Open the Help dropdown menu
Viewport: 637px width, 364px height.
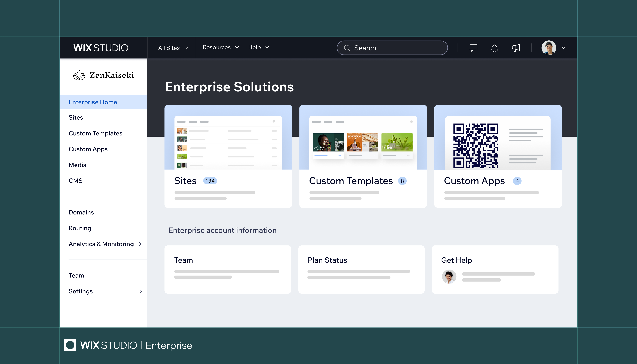pyautogui.click(x=258, y=47)
